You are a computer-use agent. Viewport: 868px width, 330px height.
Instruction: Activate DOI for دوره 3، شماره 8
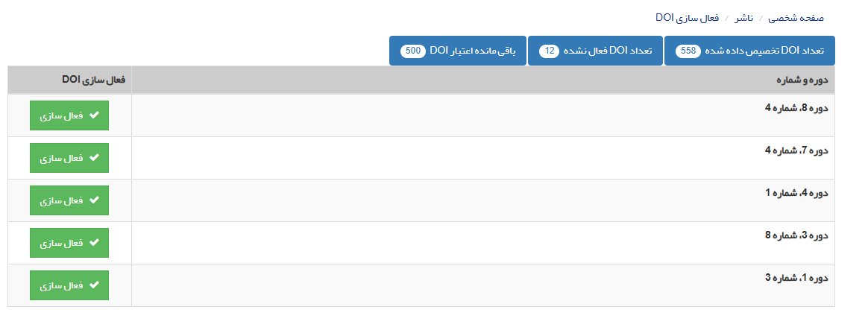pyautogui.click(x=69, y=243)
